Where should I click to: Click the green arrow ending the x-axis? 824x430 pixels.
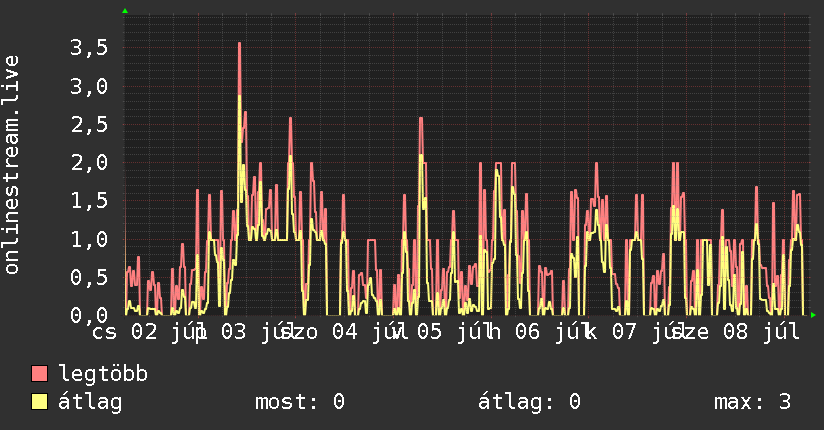(813, 315)
